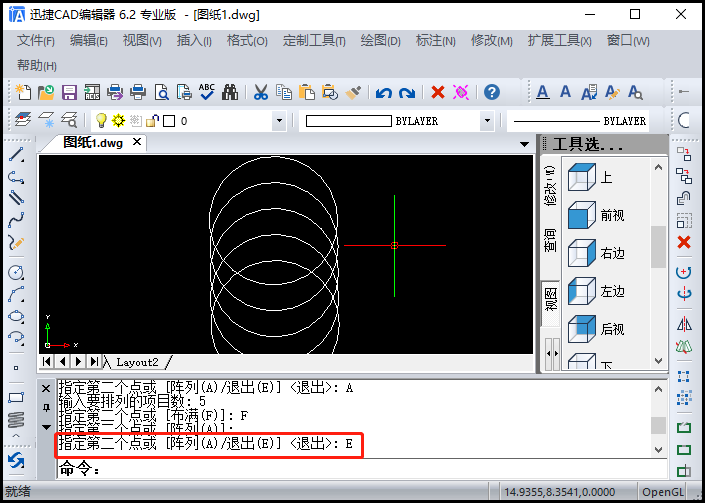Open the 修改(M) menu

point(492,41)
